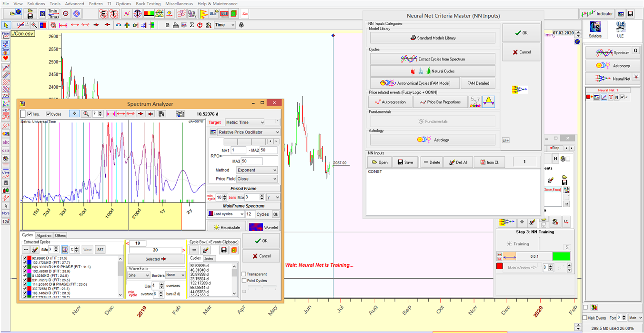
Task: Open the Astrology inputs button
Action: coord(433,140)
